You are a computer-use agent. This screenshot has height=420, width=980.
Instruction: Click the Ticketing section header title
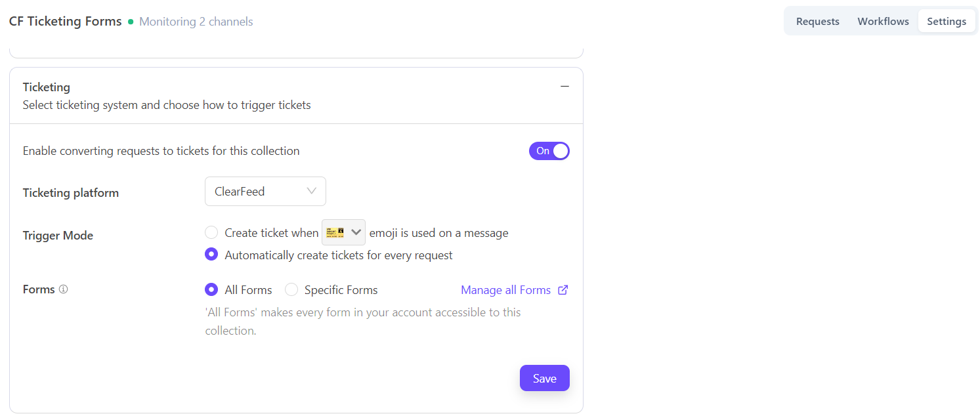click(47, 87)
